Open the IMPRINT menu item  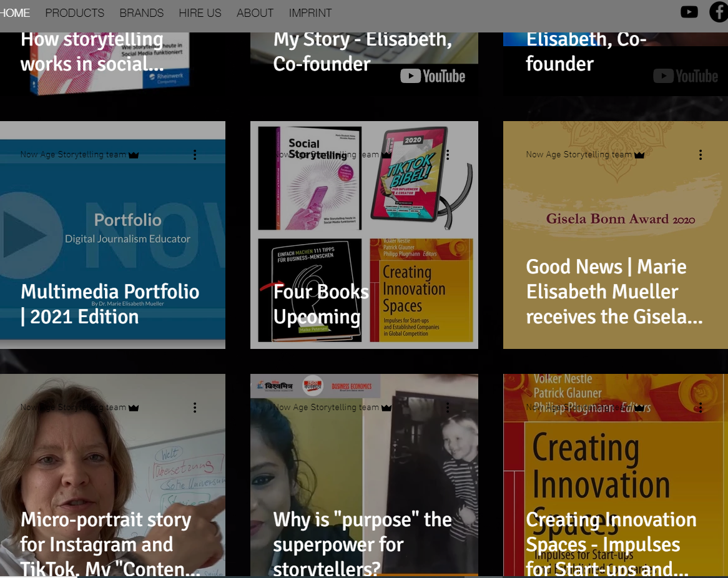[x=310, y=13]
